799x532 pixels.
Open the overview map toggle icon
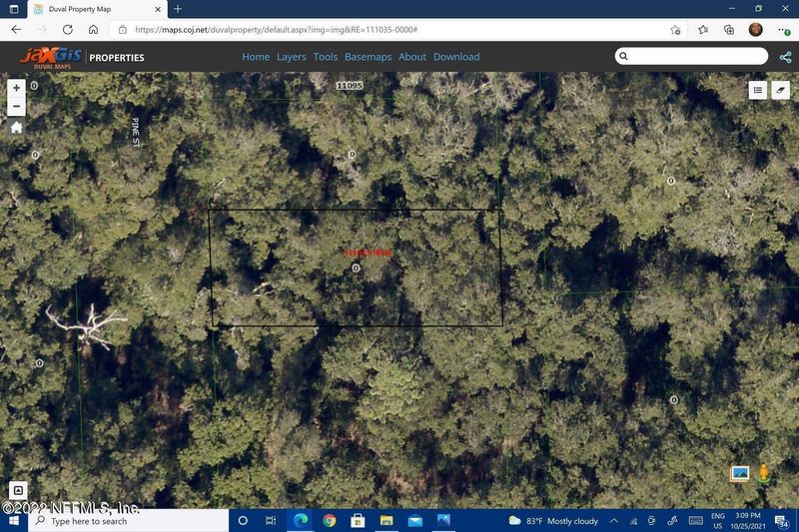pyautogui.click(x=18, y=490)
